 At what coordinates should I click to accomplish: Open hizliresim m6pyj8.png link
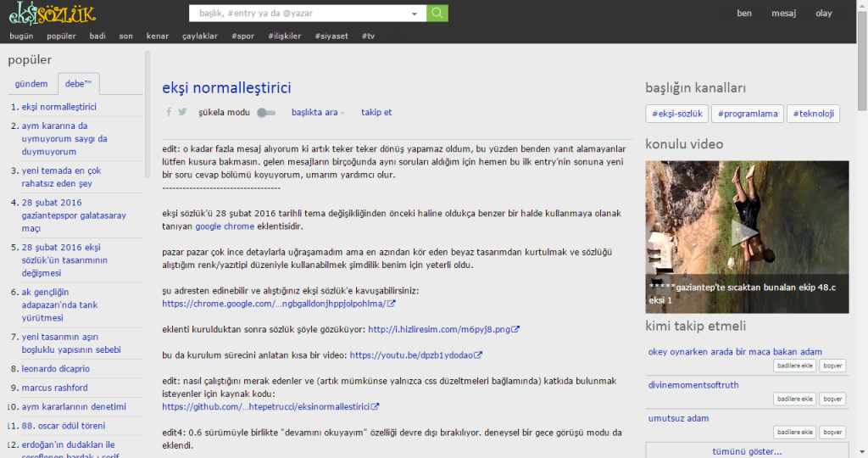point(439,329)
